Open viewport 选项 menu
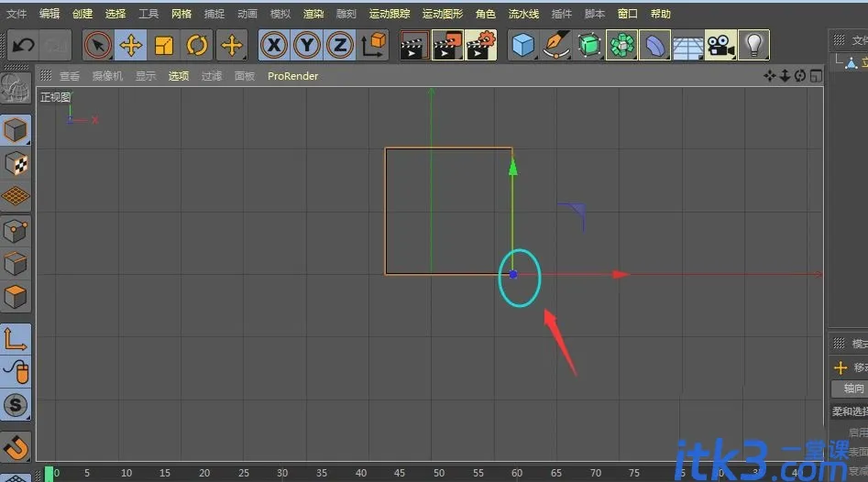Screen dimensions: 868x482 point(178,76)
